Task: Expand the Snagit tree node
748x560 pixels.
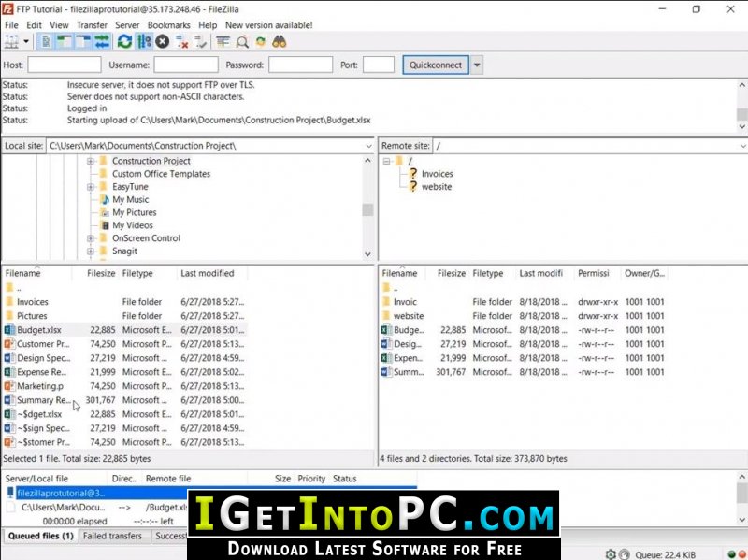Action: click(x=91, y=251)
